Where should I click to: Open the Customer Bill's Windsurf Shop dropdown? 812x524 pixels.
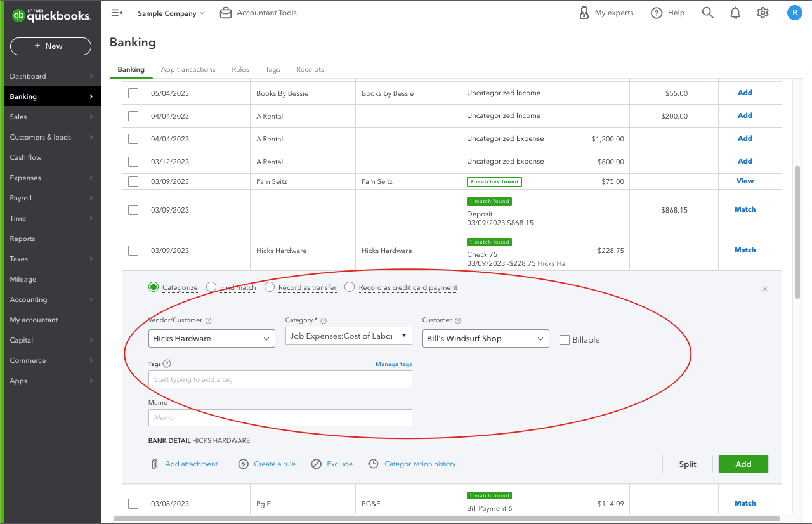coord(486,339)
